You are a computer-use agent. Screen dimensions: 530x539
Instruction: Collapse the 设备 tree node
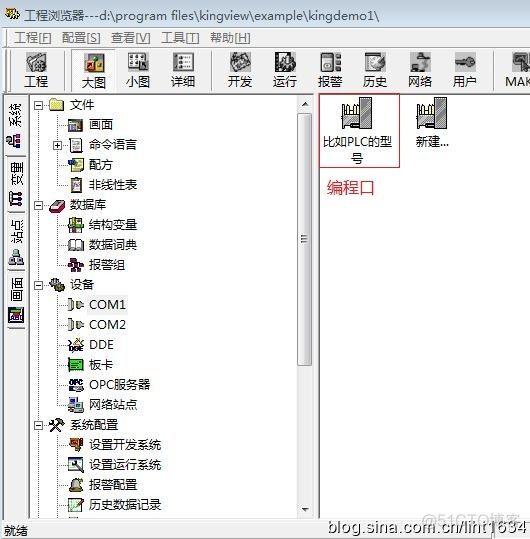point(38,285)
